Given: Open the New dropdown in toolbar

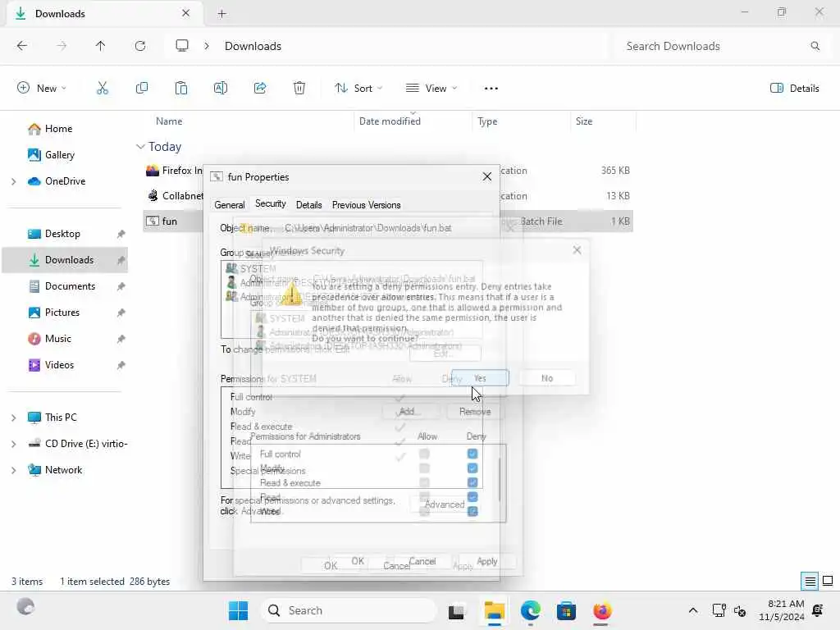Looking at the screenshot, I should click(x=42, y=89).
